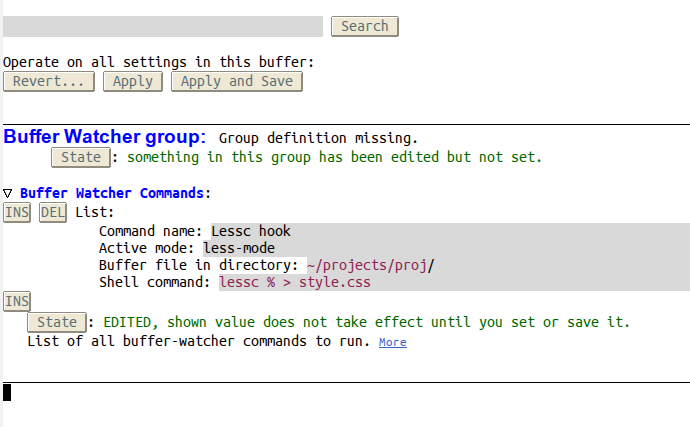The width and height of the screenshot is (690, 427).
Task: Click the Revert... button
Action: pyautogui.click(x=49, y=81)
